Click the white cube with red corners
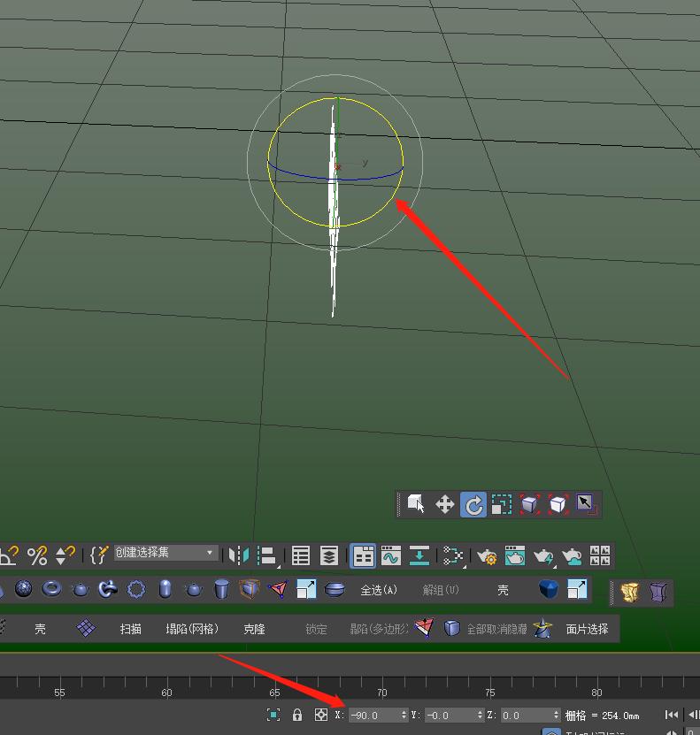 click(558, 505)
